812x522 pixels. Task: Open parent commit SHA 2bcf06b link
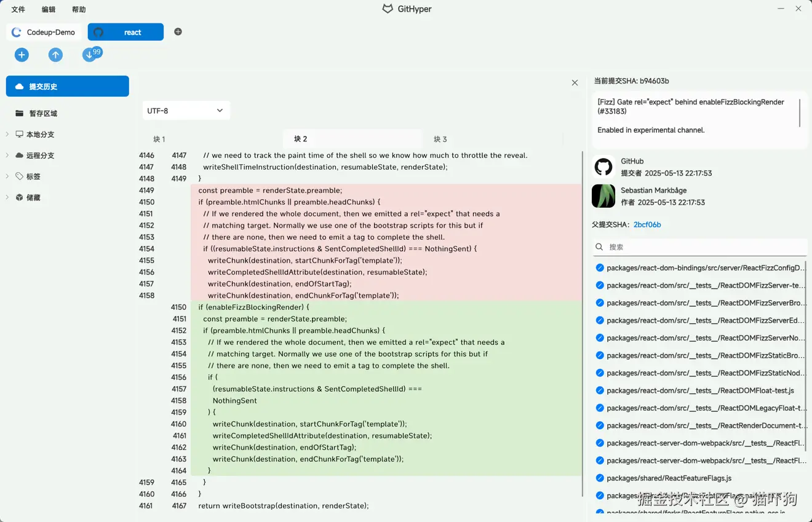point(647,225)
